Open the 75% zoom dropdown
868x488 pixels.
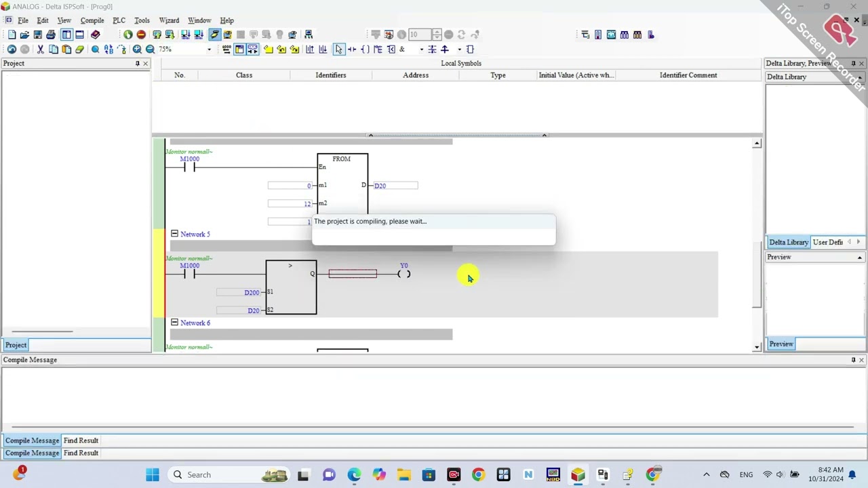(209, 49)
